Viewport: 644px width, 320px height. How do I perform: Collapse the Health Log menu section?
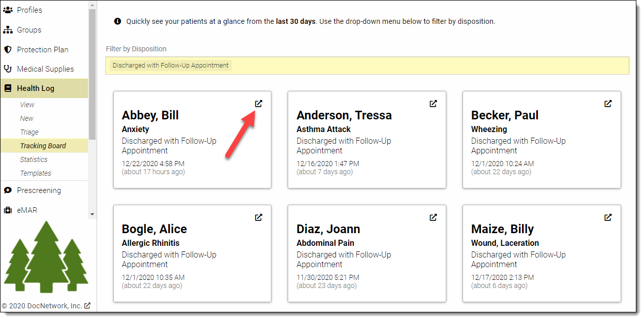coord(36,88)
